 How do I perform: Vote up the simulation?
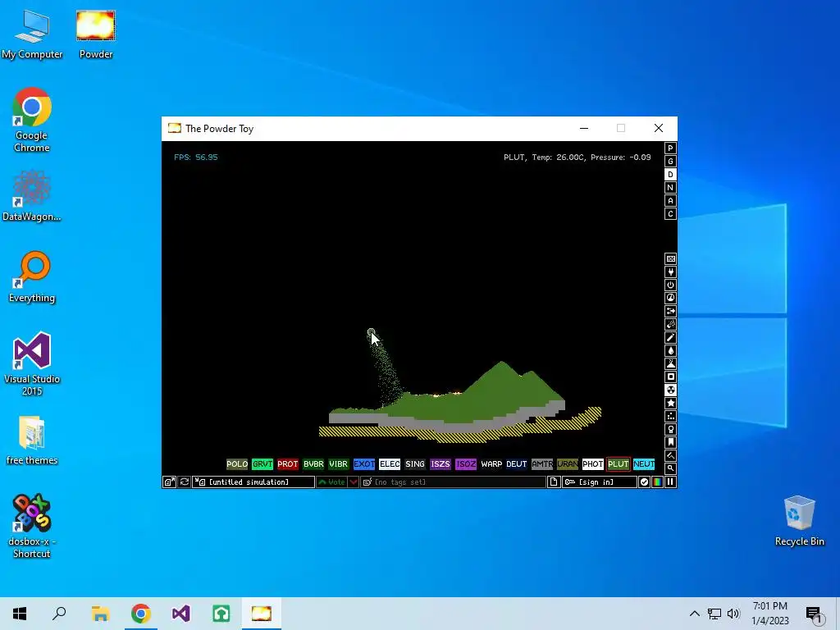coord(332,482)
